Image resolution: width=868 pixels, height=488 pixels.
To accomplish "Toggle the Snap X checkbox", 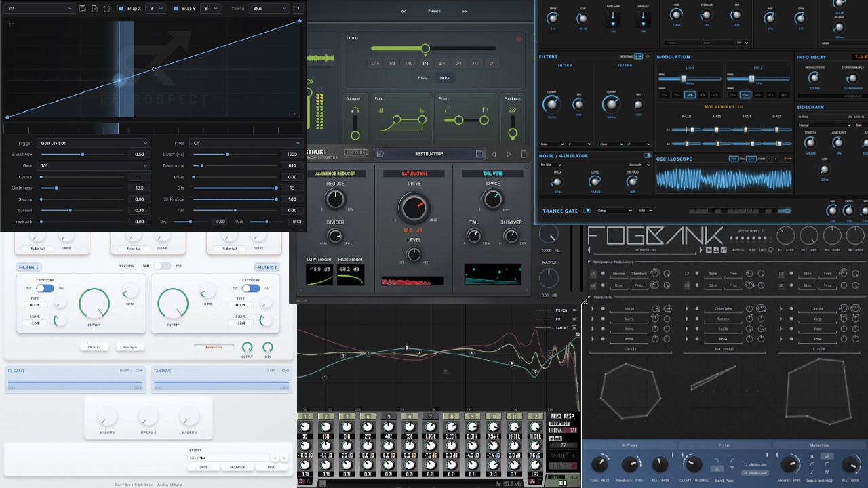I will point(121,8).
